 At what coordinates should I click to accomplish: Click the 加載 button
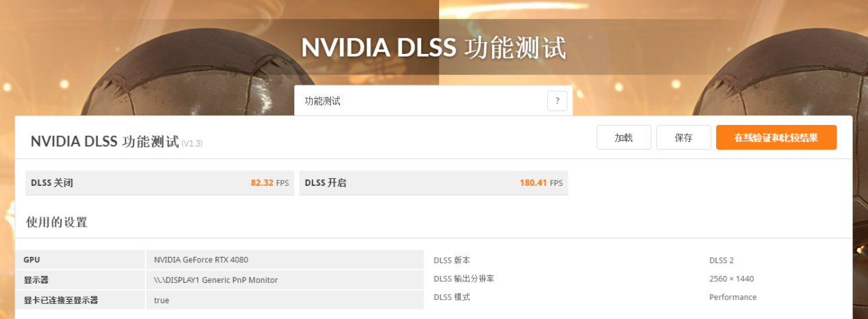(624, 137)
